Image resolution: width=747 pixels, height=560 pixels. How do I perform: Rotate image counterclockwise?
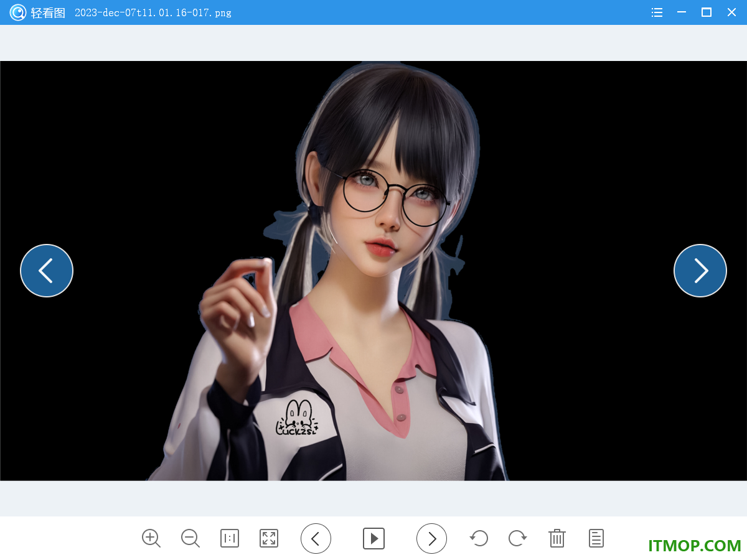coord(479,538)
